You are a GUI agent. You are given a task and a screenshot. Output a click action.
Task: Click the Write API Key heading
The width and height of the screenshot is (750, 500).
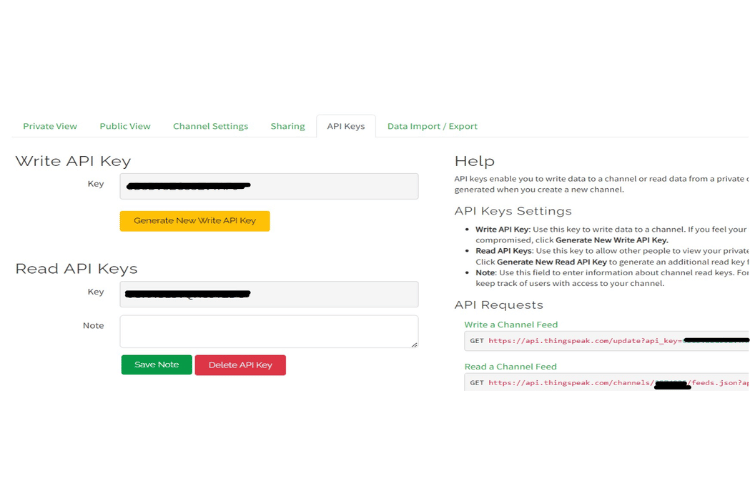(73, 161)
